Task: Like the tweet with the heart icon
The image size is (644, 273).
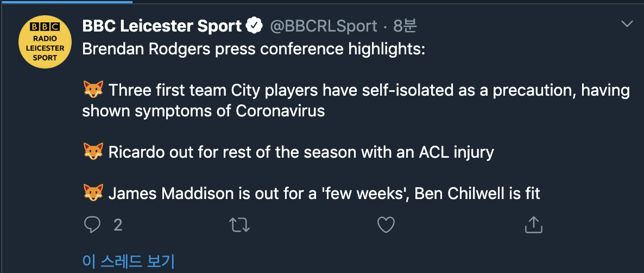Action: point(386,225)
